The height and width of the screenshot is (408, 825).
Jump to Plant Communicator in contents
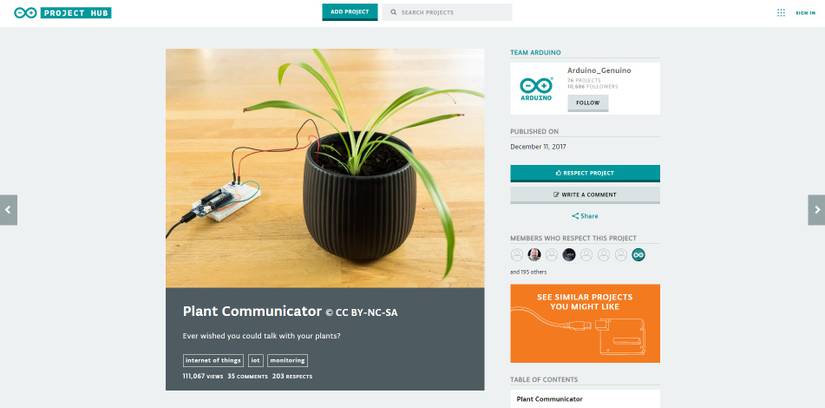click(x=549, y=399)
